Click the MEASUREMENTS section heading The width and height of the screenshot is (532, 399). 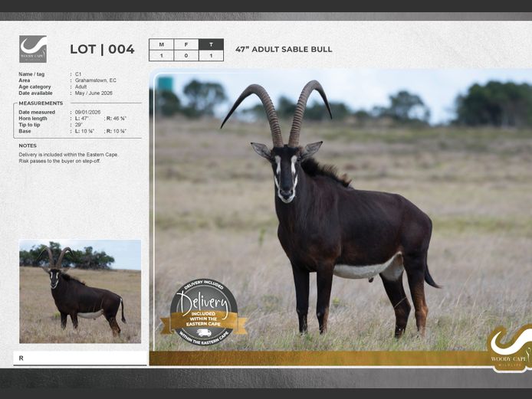(x=41, y=103)
